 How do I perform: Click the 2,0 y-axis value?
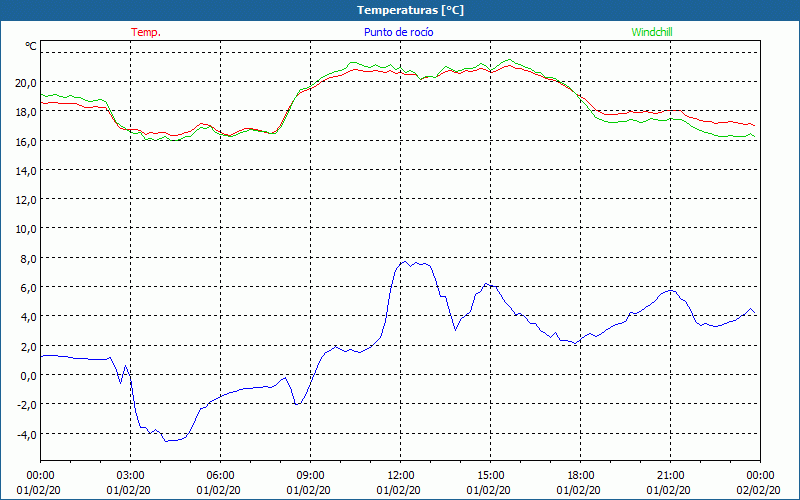(x=28, y=346)
